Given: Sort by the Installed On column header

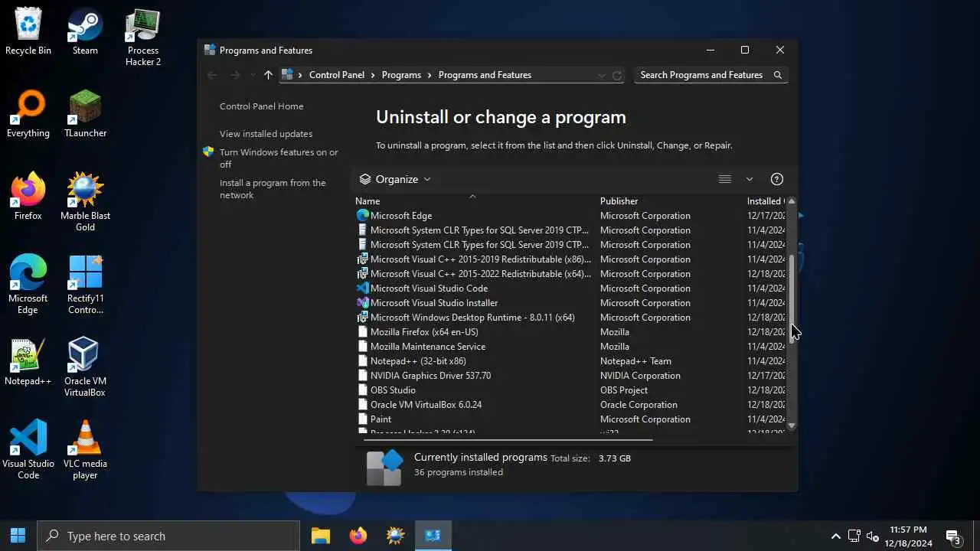Looking at the screenshot, I should pos(765,201).
